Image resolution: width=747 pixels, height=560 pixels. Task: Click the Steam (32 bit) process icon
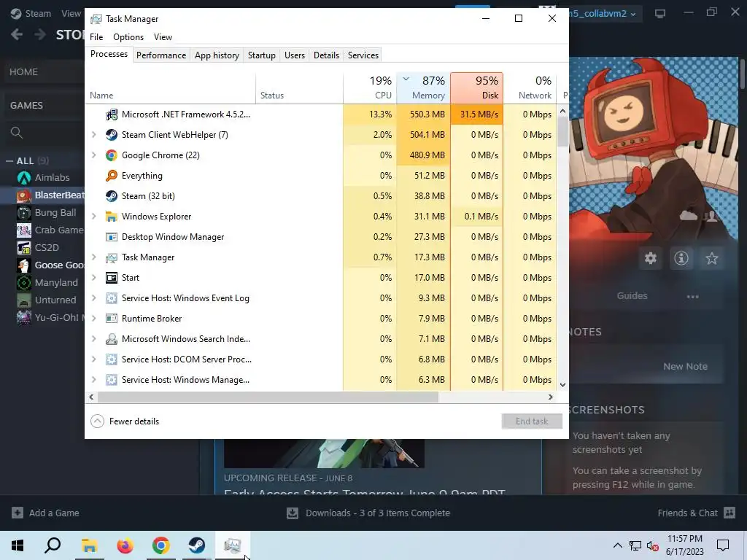[112, 196]
